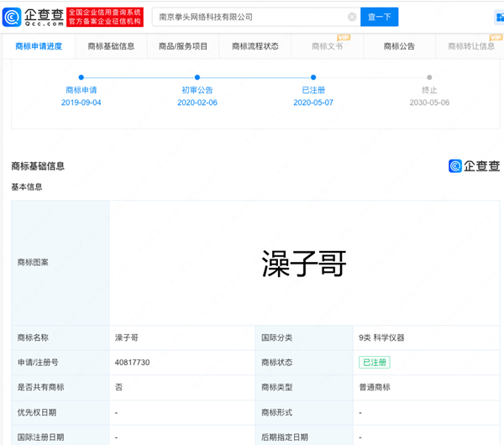This screenshot has width=504, height=445.
Task: Click the 澡子哥 trademark image
Action: coord(304,263)
